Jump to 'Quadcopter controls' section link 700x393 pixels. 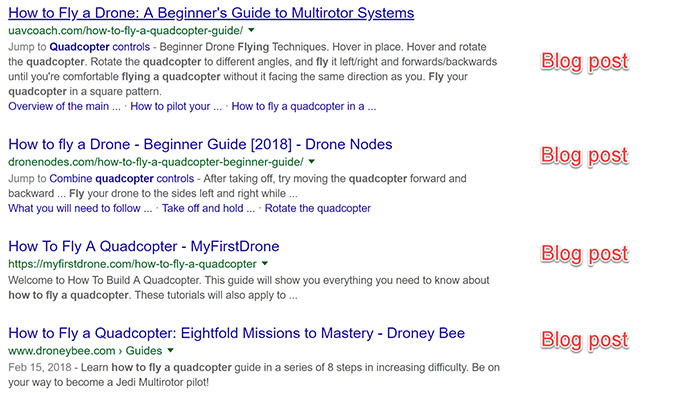[x=100, y=47]
